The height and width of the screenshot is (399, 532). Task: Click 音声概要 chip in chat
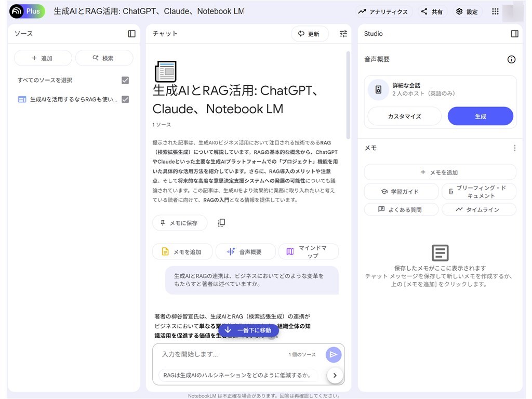(x=245, y=252)
